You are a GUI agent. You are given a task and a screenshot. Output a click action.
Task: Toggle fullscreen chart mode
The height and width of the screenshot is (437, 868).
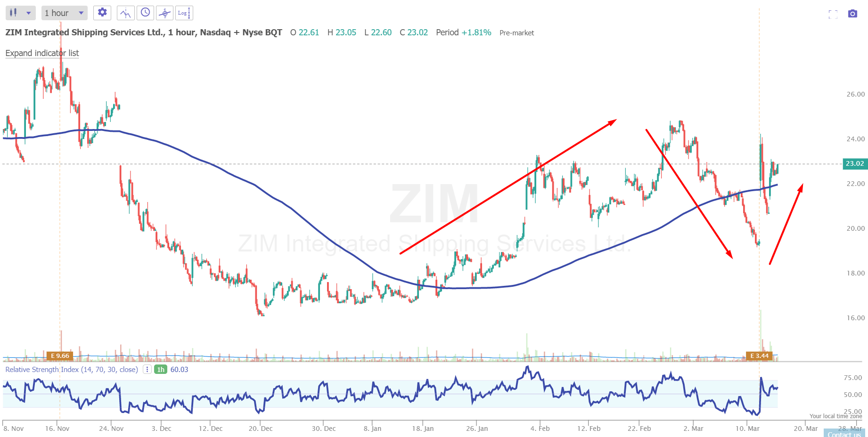[x=833, y=14]
